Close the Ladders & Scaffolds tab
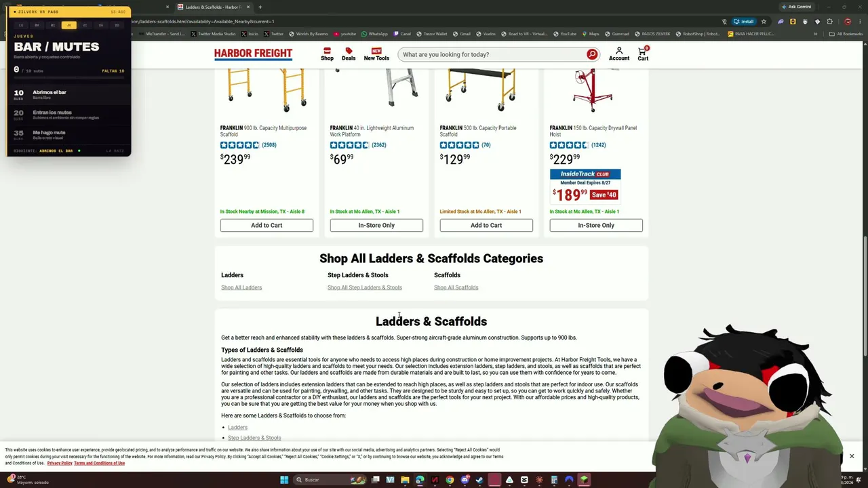This screenshot has width=868, height=488. [x=248, y=7]
